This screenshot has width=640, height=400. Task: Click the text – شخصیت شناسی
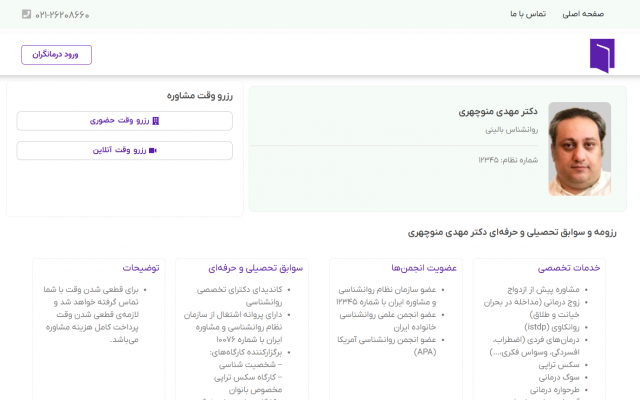pos(250,365)
